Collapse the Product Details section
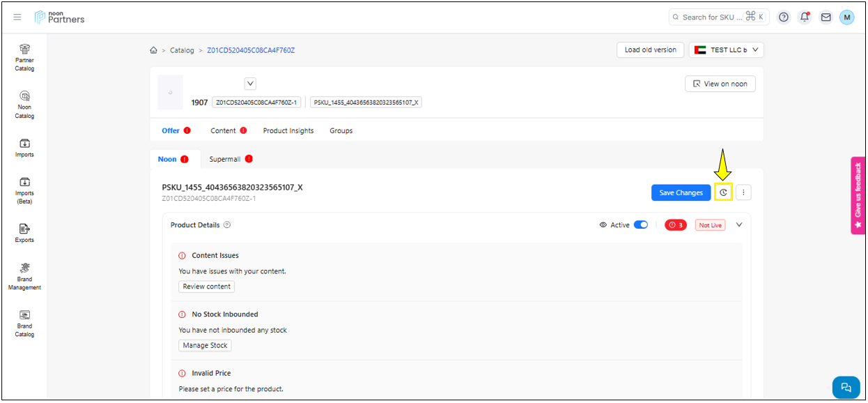868x403 pixels. click(739, 225)
